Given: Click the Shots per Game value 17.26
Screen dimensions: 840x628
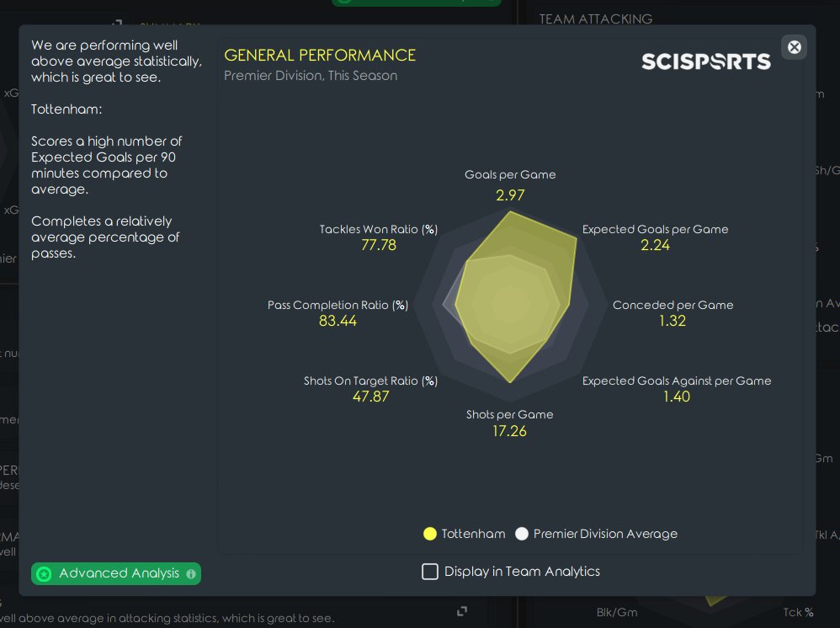Looking at the screenshot, I should click(x=510, y=431).
